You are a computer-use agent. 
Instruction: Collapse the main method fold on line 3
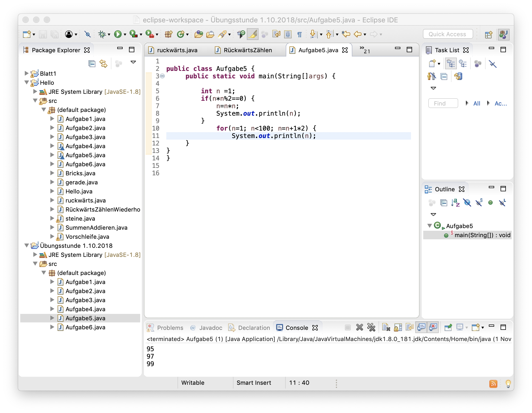[163, 76]
